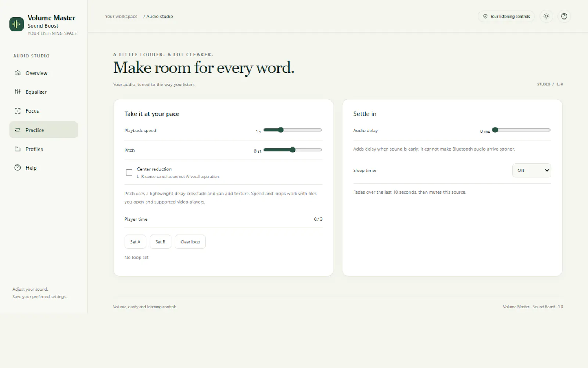Click the Set B loop button

(160, 242)
